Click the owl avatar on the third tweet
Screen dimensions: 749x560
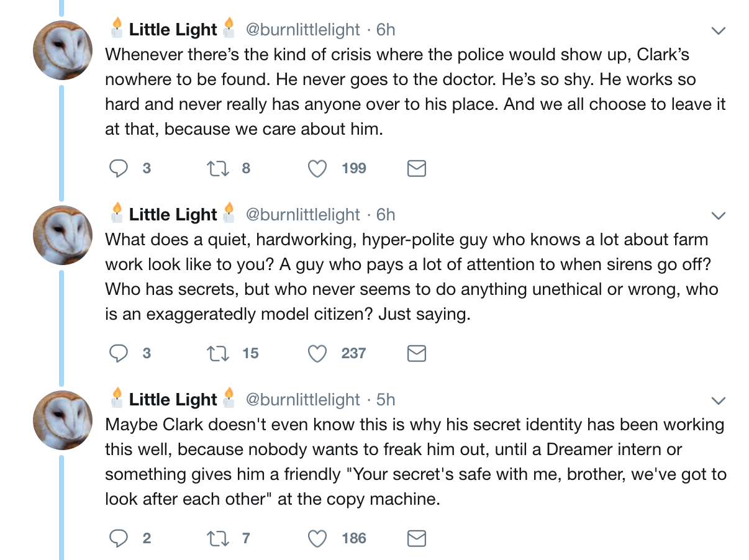(x=63, y=420)
